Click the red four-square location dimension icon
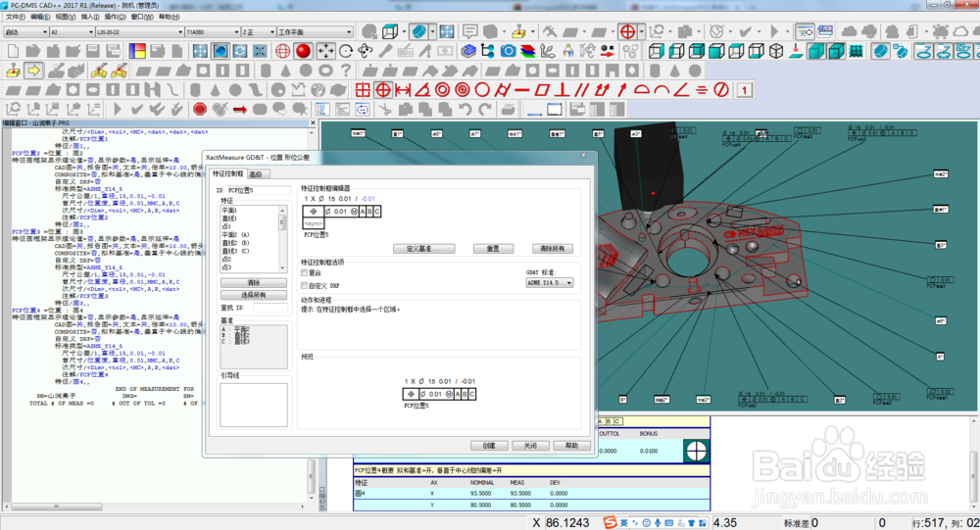This screenshot has width=980, height=530. tap(364, 90)
